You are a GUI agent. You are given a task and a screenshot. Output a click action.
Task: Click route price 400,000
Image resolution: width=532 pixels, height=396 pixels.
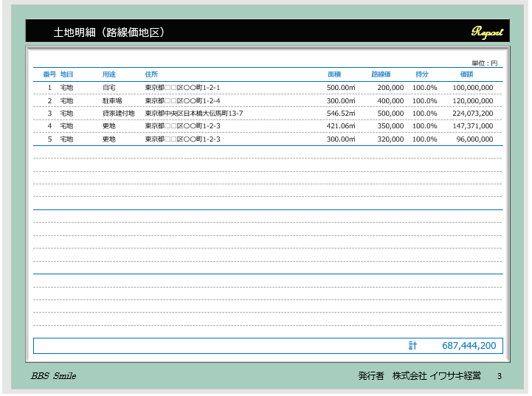tap(390, 101)
